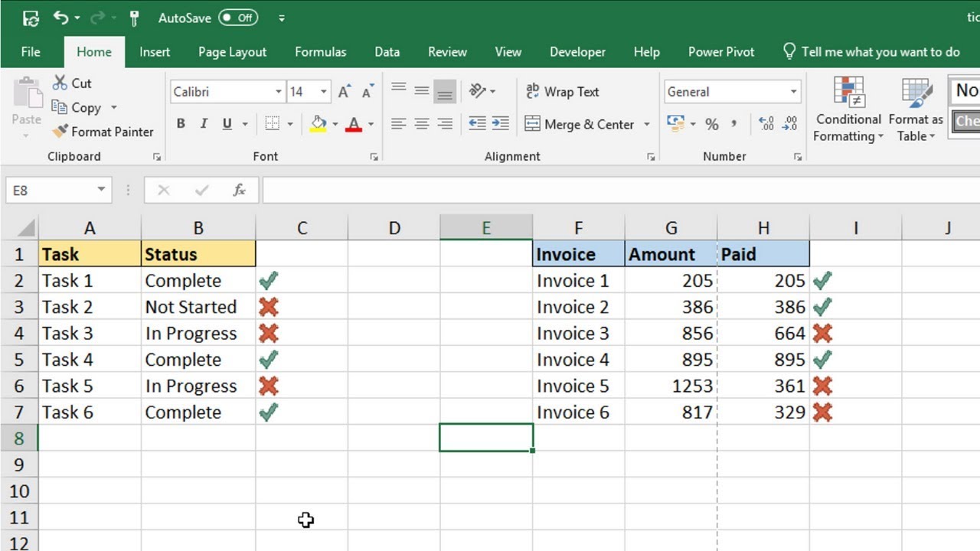Increase decimal places
This screenshot has height=551, width=980.
[766, 124]
